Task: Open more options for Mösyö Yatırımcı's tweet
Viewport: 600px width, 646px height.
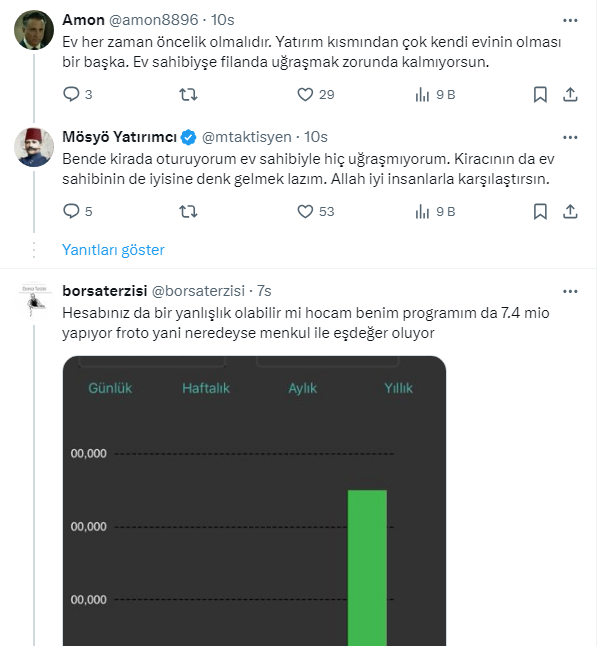Action: click(x=570, y=136)
